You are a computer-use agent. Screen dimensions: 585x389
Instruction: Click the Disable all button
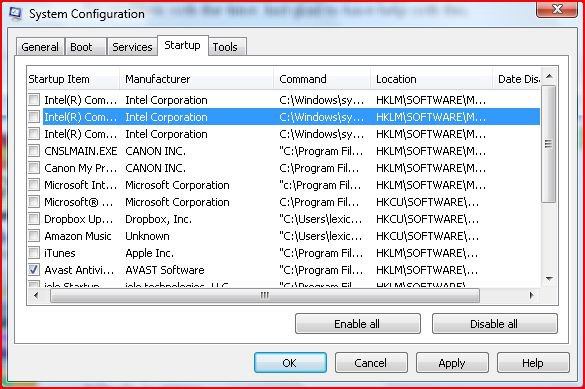(494, 324)
